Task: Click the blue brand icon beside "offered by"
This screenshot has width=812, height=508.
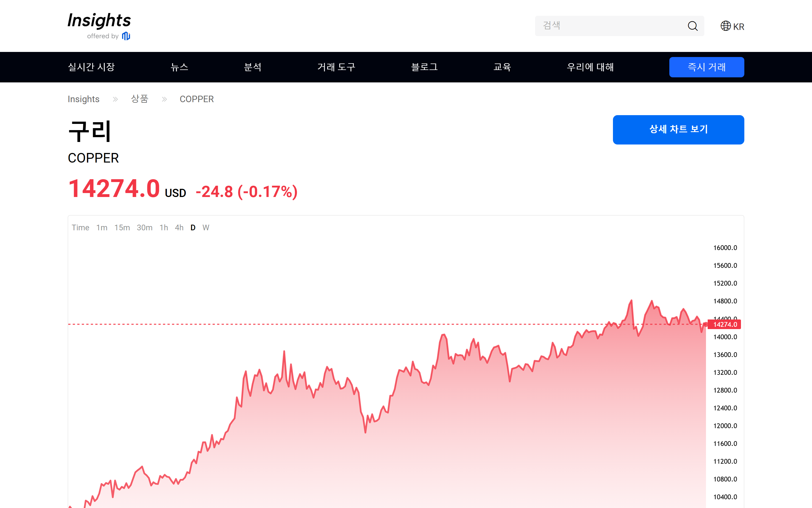Action: [x=126, y=36]
